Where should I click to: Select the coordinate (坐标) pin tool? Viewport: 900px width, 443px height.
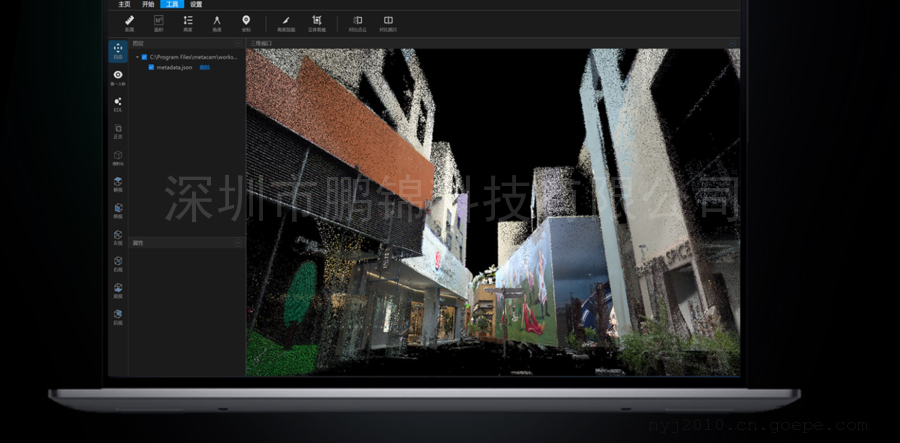pos(246,22)
